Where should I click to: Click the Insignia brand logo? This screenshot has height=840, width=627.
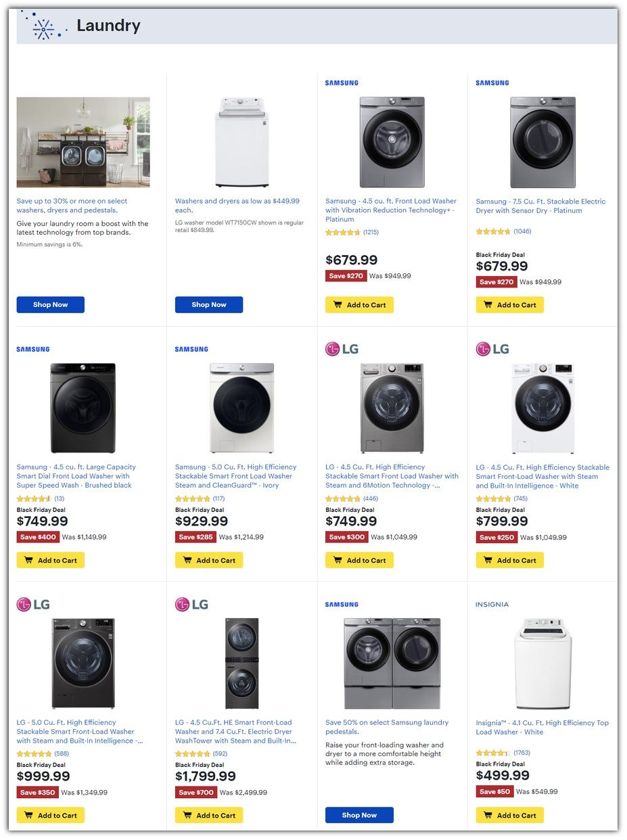[x=492, y=605]
